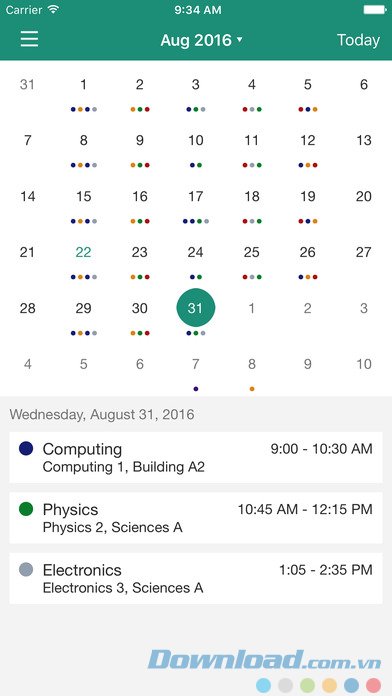392x696 pixels.
Task: Open the Electronics 1:05 PM class entry
Action: (196, 578)
